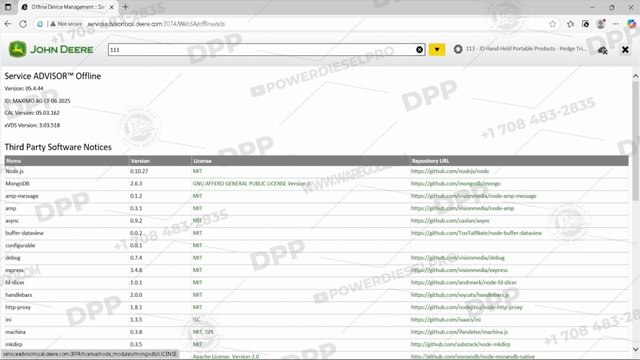
Task: Open the browser Favorites icon
Action: coord(570,24)
